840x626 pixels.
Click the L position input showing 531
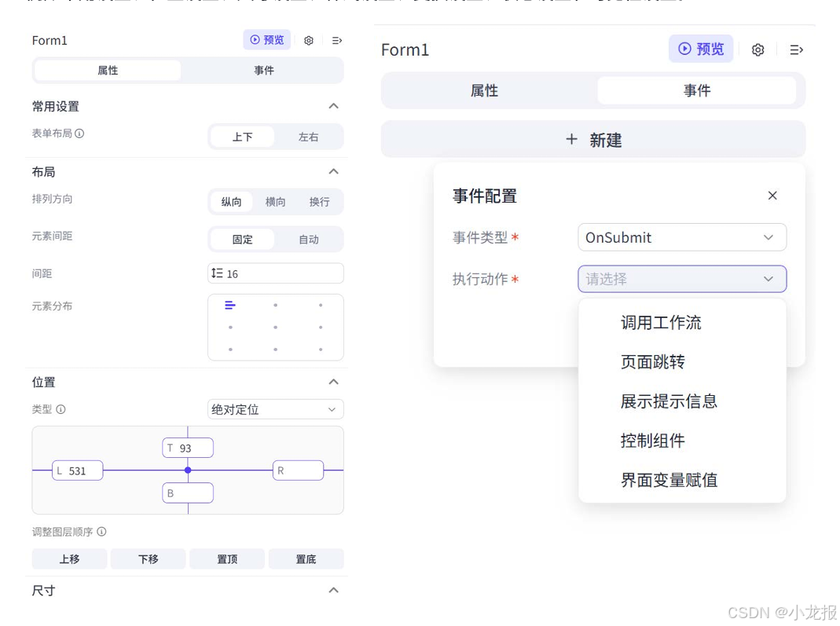tap(77, 470)
